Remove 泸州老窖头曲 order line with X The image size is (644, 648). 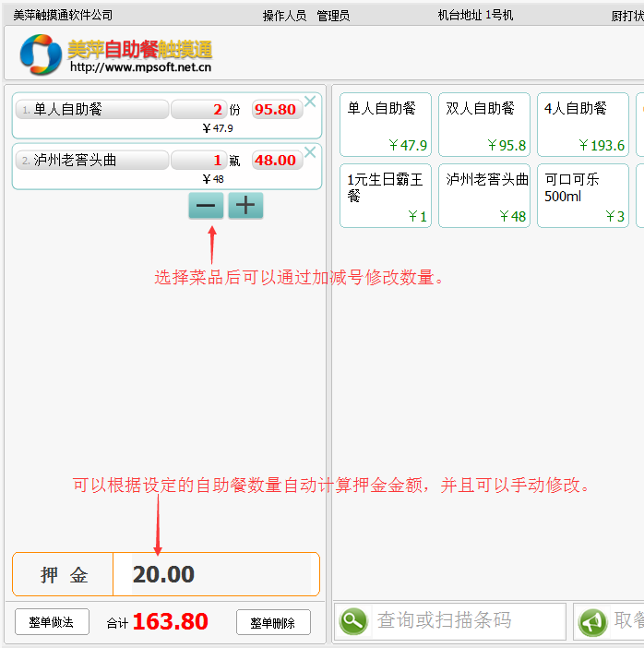310,152
